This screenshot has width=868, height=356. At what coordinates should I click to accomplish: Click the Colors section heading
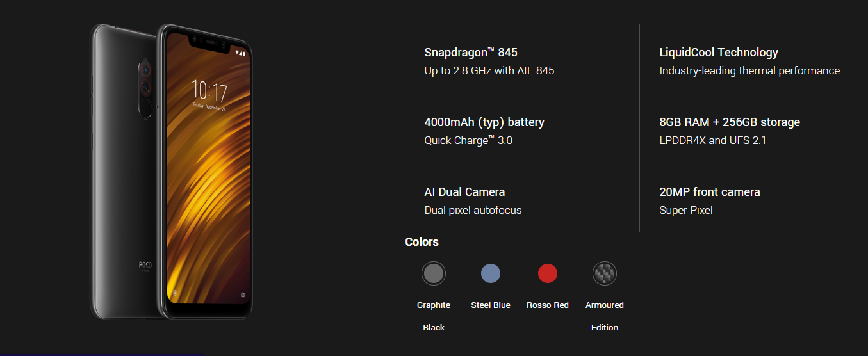point(422,242)
